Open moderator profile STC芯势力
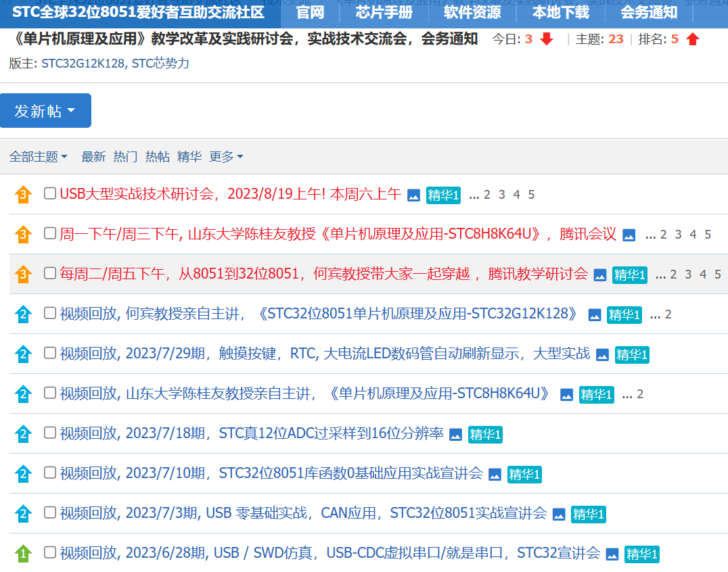 click(x=160, y=63)
